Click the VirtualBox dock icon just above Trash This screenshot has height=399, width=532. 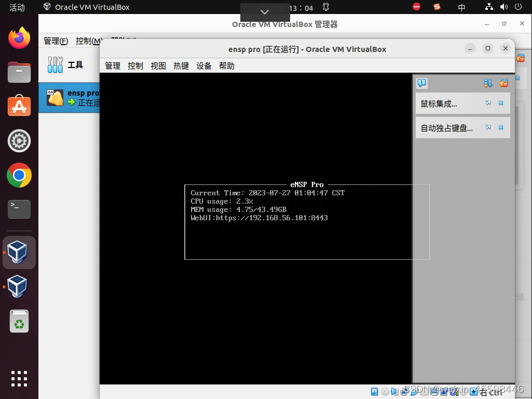point(18,287)
